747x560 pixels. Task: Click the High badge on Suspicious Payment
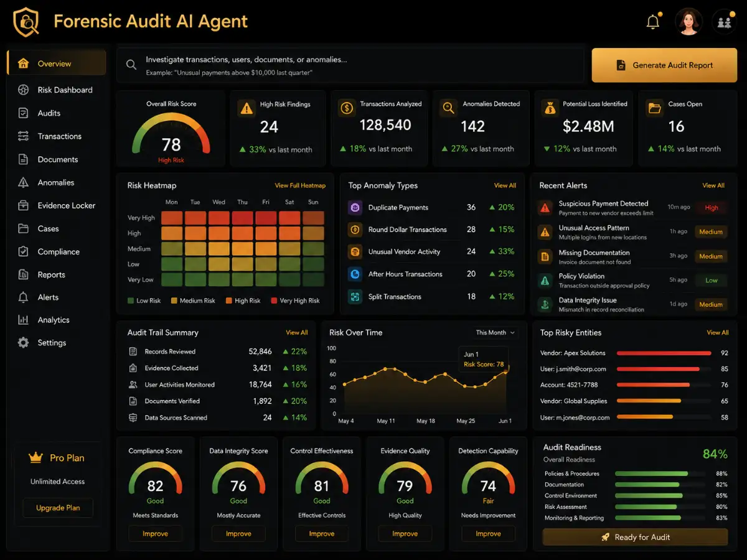[712, 208]
